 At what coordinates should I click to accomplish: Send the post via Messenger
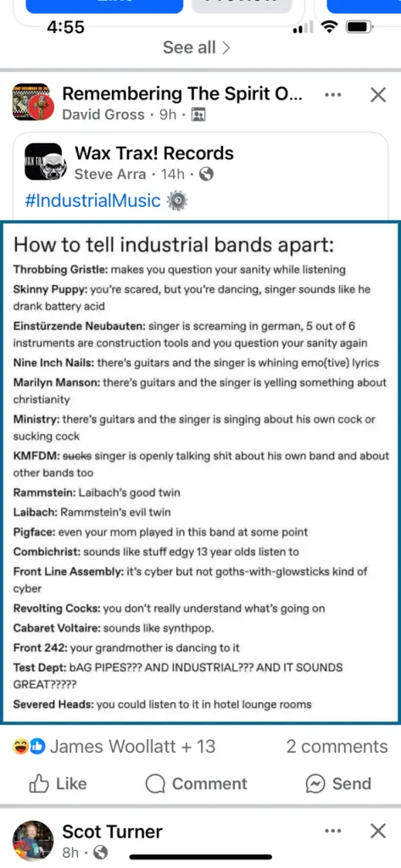338,783
